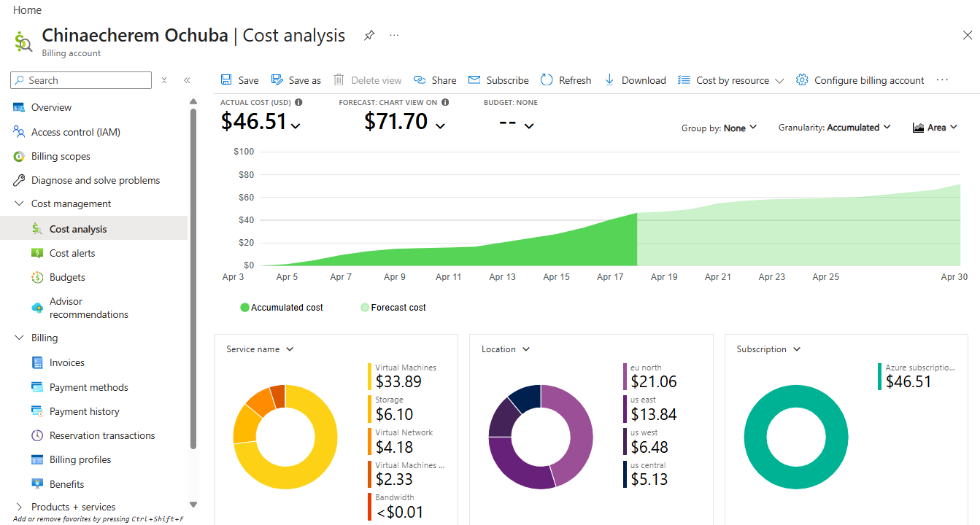Image resolution: width=980 pixels, height=525 pixels.
Task: Open the Budget: None dropdown
Action: (x=529, y=126)
